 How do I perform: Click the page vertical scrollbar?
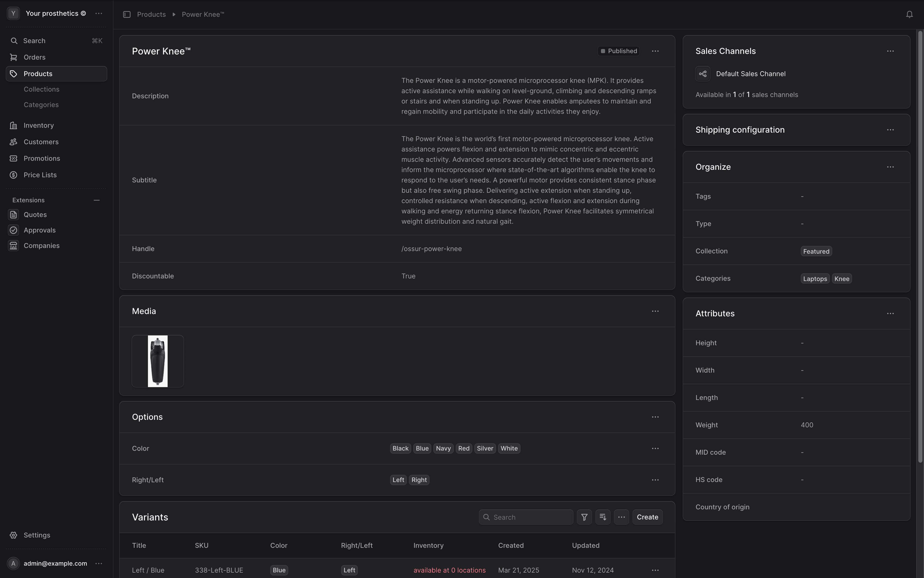(x=920, y=247)
